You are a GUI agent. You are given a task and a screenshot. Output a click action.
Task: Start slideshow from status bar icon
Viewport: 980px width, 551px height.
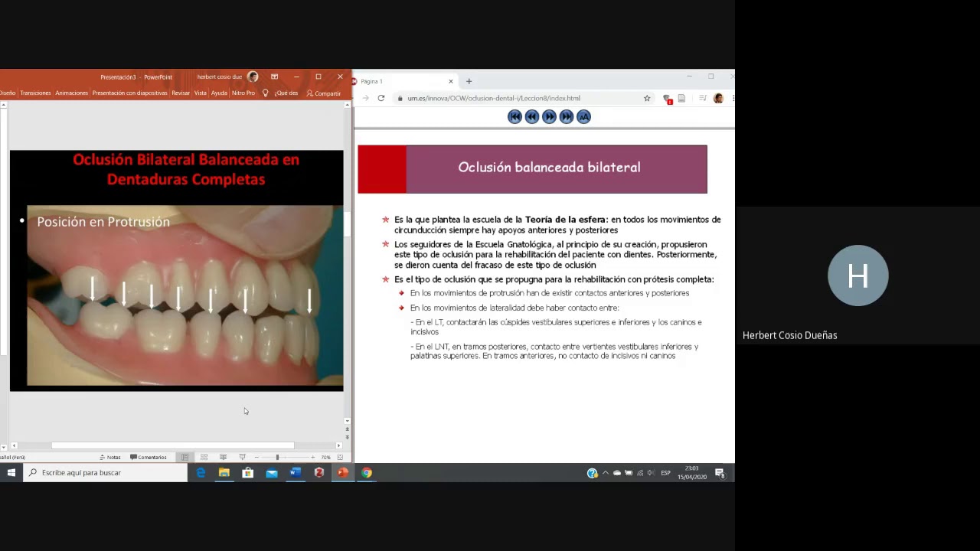[242, 457]
